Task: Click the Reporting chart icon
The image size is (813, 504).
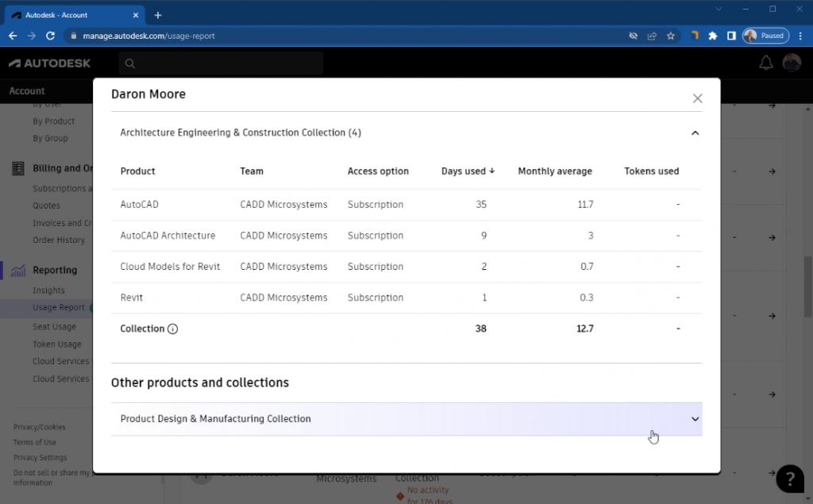Action: pos(18,270)
